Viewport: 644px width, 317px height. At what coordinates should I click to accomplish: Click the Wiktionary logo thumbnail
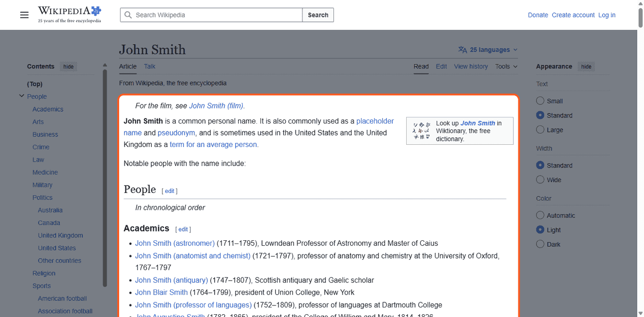421,131
